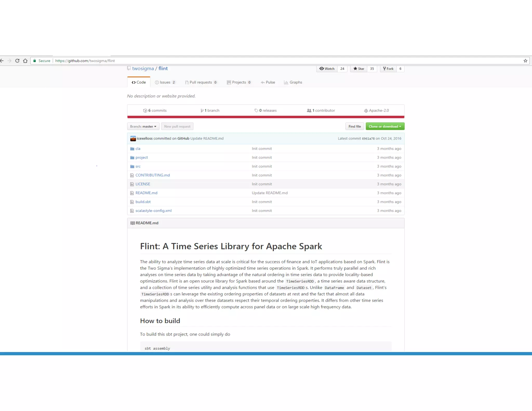Click the browser back arrow
The width and height of the screenshot is (532, 411).
coord(2,61)
